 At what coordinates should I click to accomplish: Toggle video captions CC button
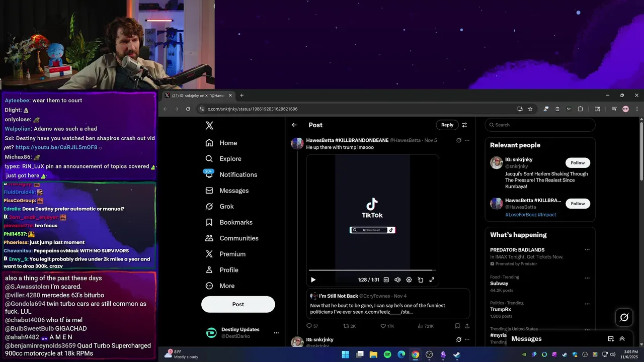point(386,280)
